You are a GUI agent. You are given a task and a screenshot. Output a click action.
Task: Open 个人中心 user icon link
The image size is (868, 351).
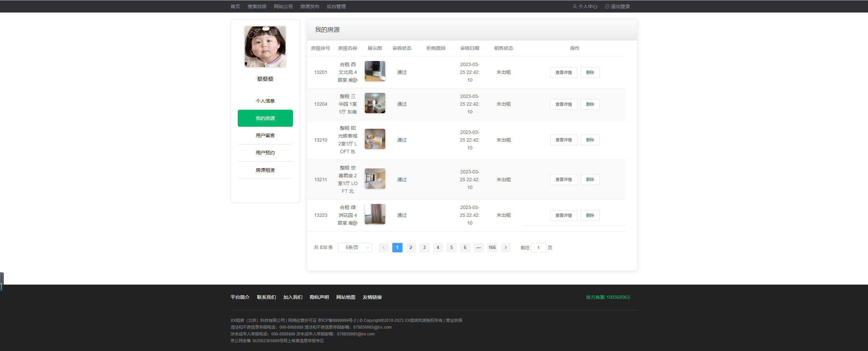[585, 6]
